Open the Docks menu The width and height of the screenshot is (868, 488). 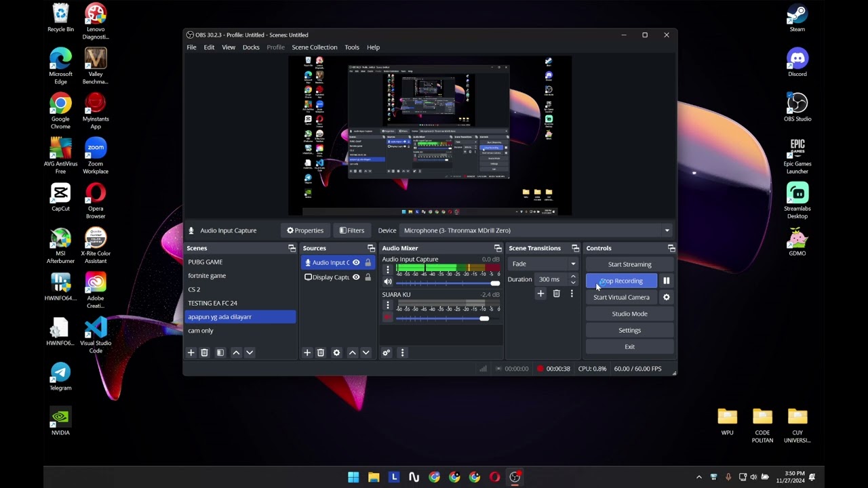[x=251, y=47]
